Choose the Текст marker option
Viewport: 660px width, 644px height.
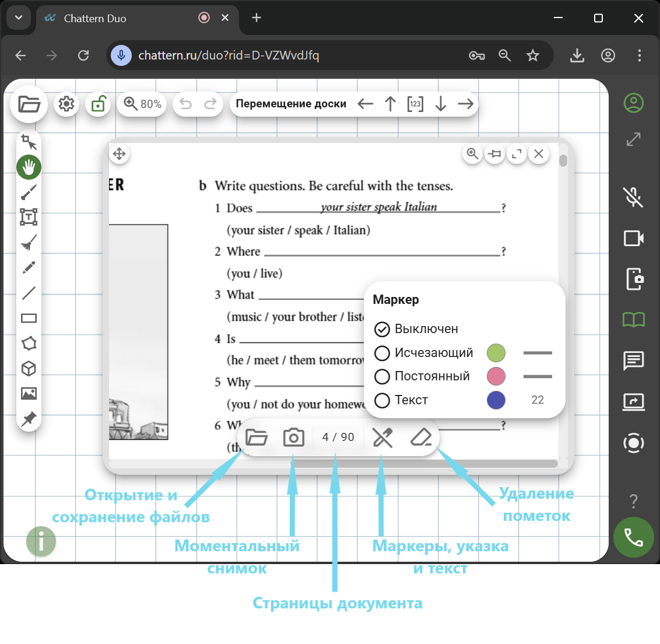[382, 401]
